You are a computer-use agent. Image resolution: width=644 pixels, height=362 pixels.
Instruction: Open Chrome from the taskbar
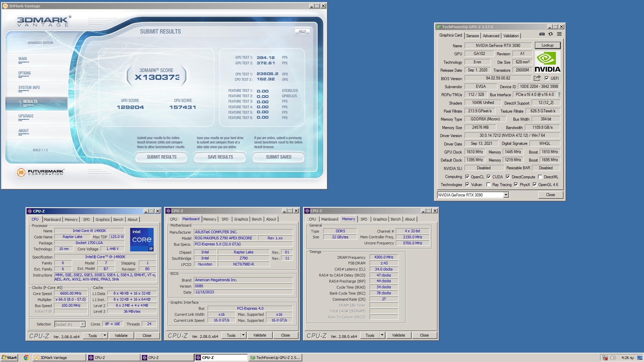pos(26,358)
